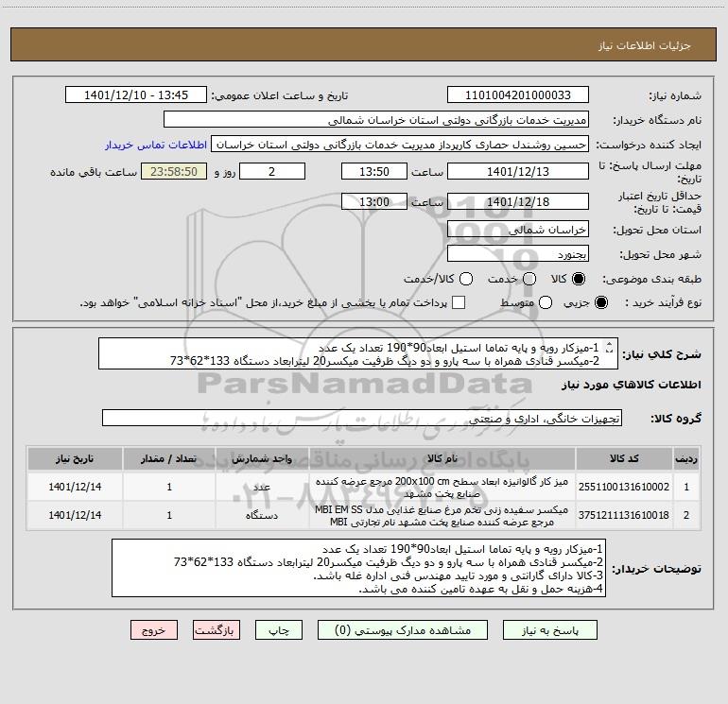
Task: Select the متوسط purchase type radio
Action: click(x=546, y=302)
